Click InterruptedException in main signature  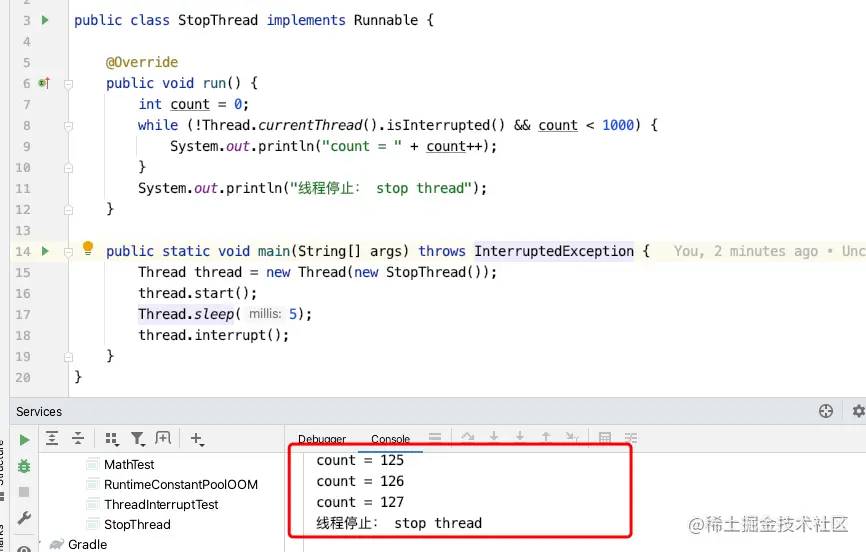553,251
